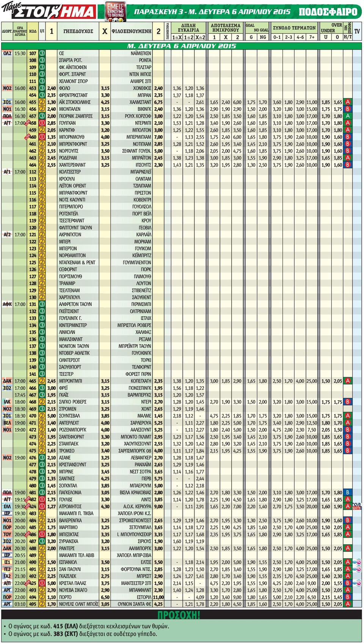The image size is (364, 644).
Task: Click the green A badge on ΓΚΟΡΝΙΚ ΖΑΜΠΡΖΕ row
Action: click(x=348, y=116)
